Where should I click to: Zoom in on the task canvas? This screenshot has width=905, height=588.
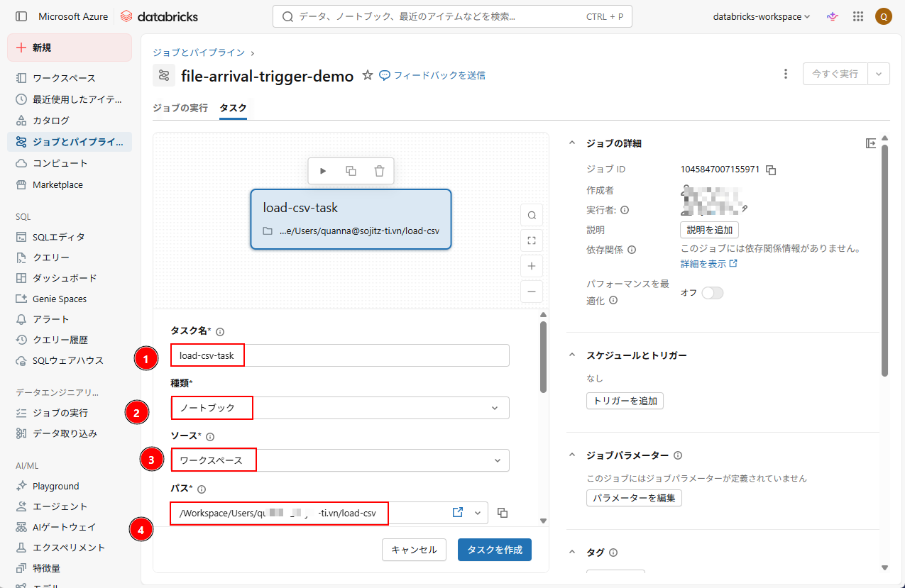point(531,266)
